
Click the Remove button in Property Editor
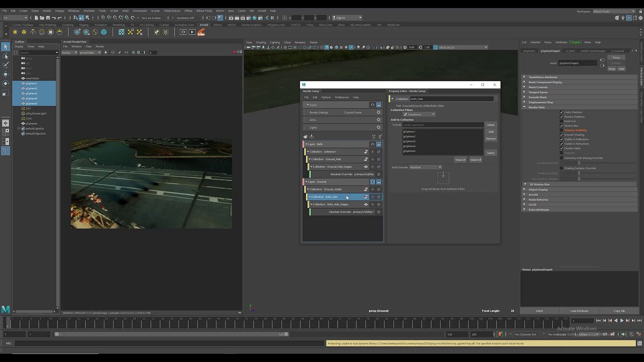491,139
